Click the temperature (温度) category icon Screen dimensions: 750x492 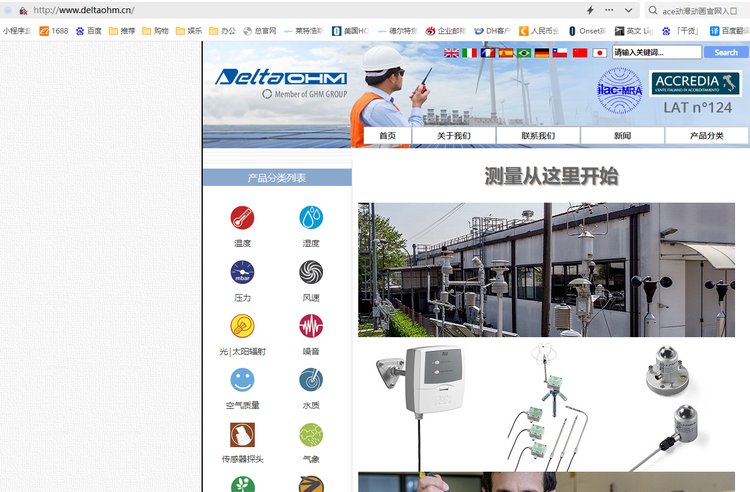point(242,218)
